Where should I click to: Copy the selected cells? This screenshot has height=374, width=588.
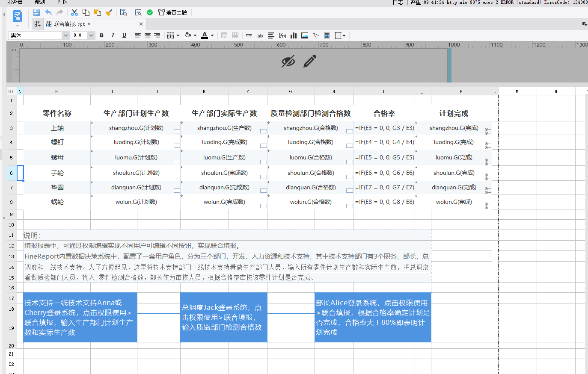point(86,12)
